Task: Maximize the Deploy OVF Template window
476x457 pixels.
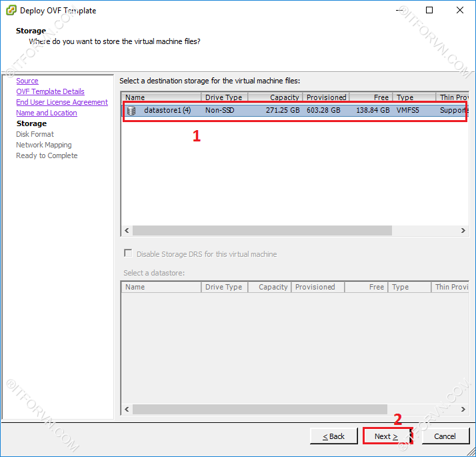Action: pyautogui.click(x=429, y=10)
